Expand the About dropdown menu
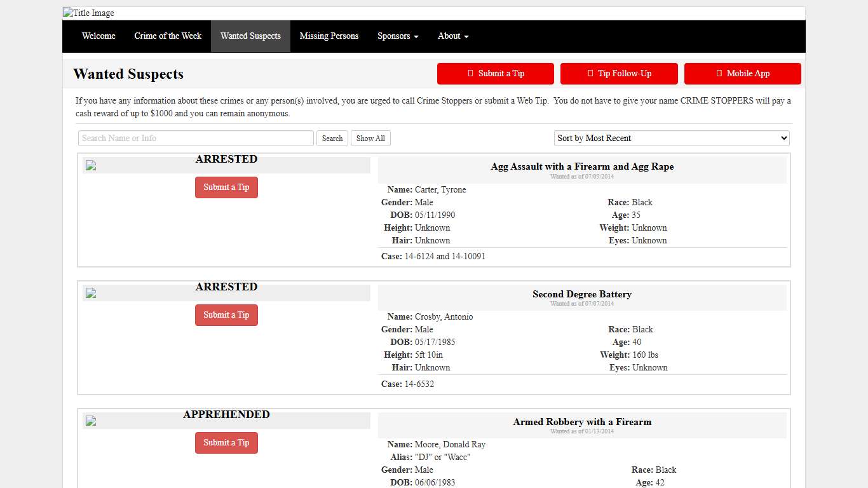 (453, 36)
